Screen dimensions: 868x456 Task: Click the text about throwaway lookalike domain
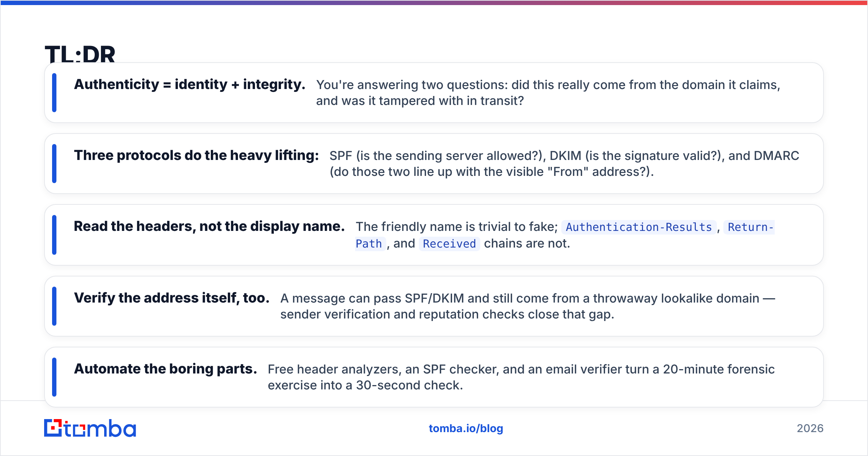[528, 306]
